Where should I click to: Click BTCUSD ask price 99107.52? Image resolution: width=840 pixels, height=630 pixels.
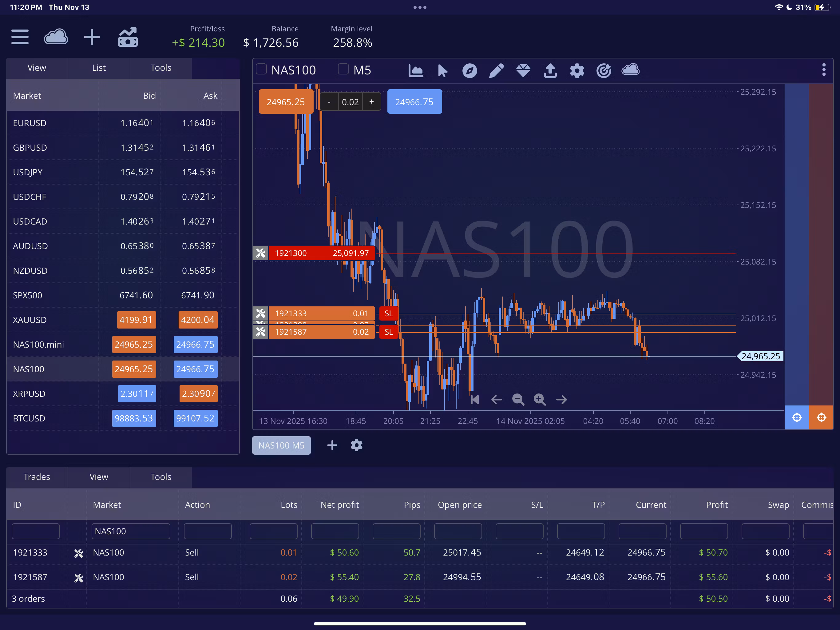click(195, 418)
